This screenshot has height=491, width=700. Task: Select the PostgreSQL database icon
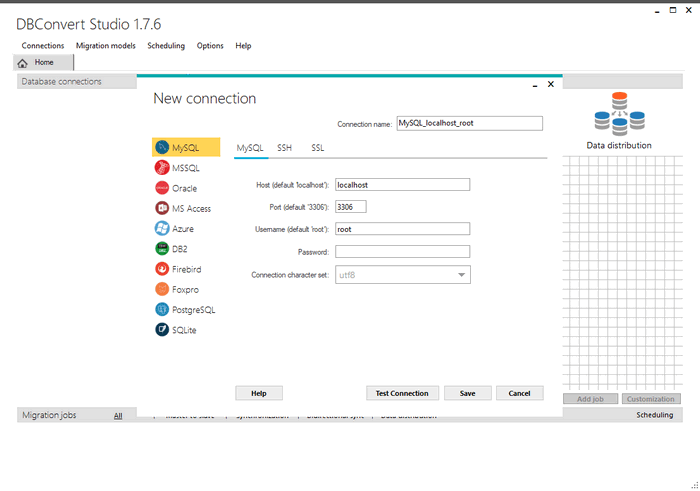162,310
